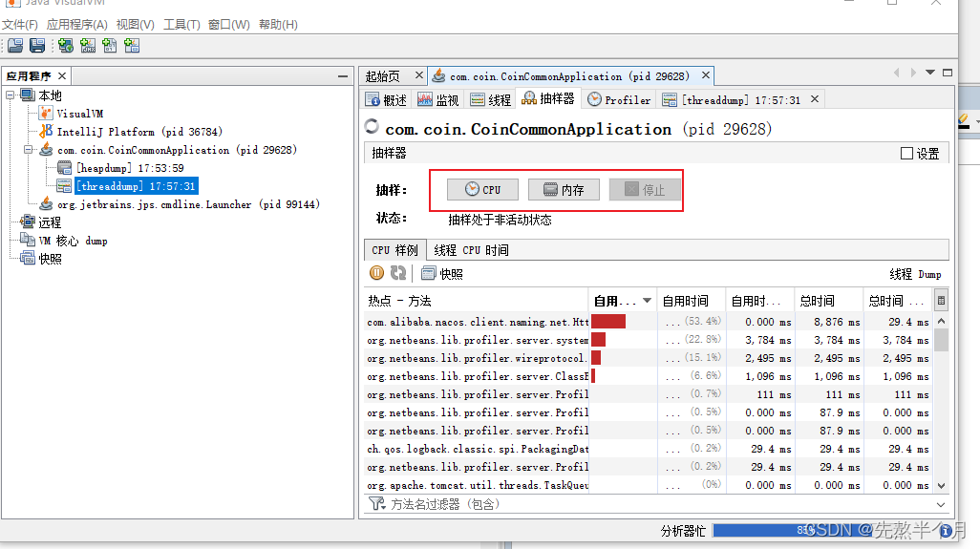Close the com.coin.CoinCommonApplication document tab

click(x=706, y=74)
